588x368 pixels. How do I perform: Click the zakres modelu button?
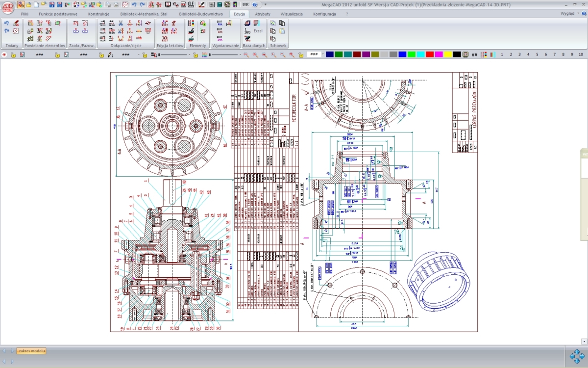pyautogui.click(x=32, y=351)
